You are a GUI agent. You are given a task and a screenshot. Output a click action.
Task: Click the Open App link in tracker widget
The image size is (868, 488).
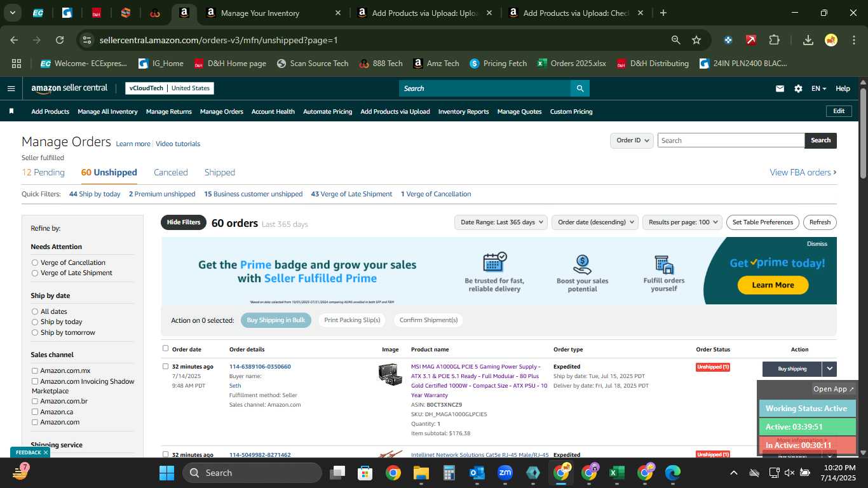pyautogui.click(x=834, y=389)
